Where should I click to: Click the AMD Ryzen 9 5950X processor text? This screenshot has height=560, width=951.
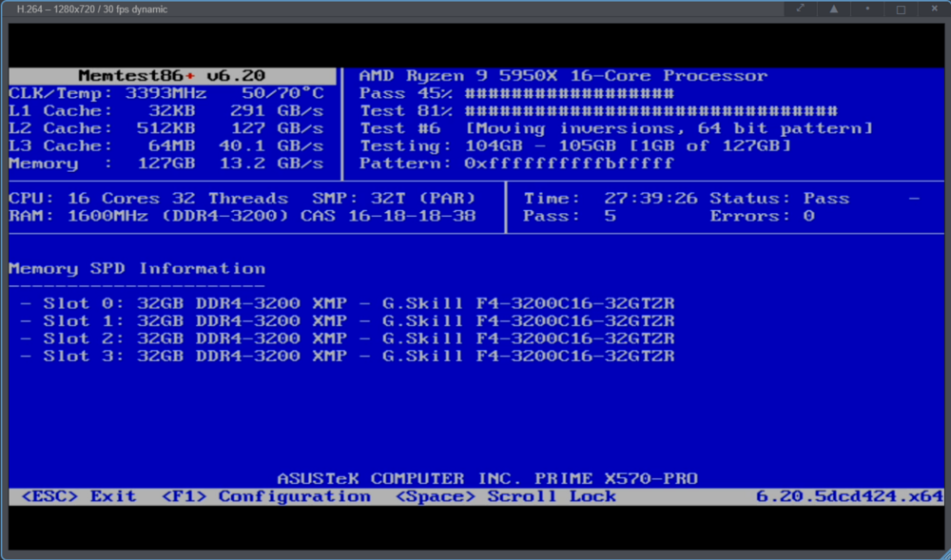[x=563, y=76]
